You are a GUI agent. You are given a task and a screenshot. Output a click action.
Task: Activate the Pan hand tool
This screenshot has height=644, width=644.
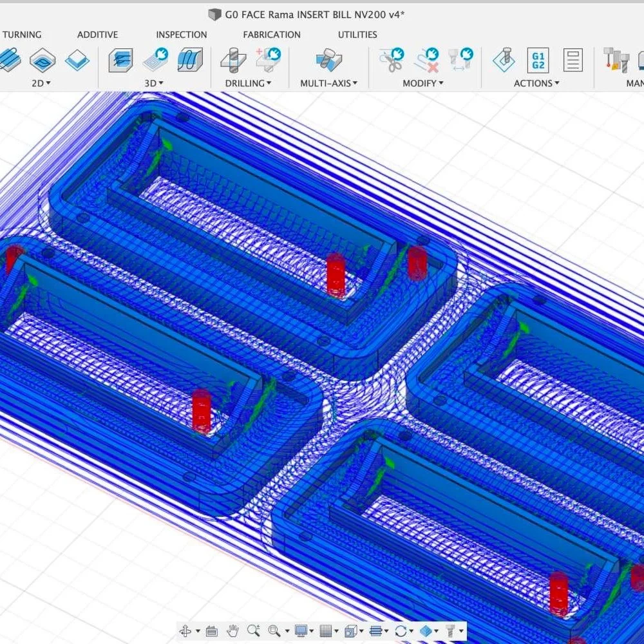point(232,630)
